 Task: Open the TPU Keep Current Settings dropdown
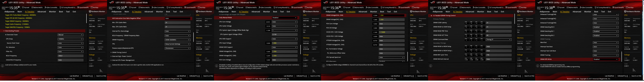[x=177, y=44]
